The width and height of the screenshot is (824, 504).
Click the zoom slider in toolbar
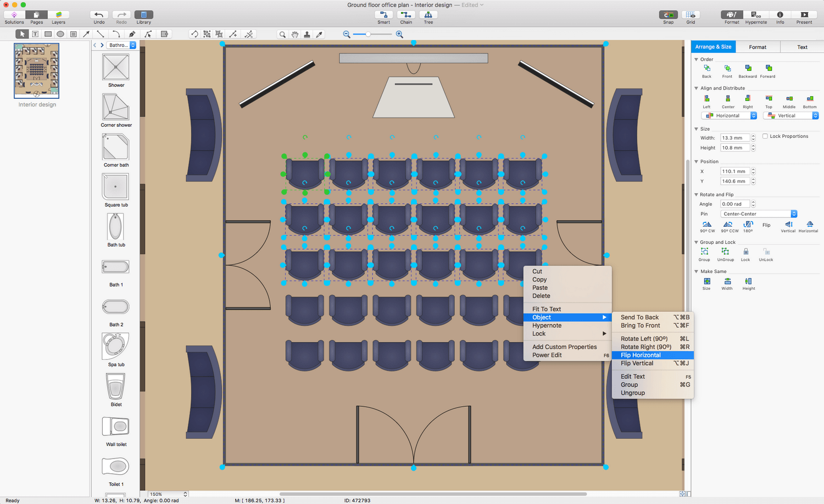click(369, 34)
